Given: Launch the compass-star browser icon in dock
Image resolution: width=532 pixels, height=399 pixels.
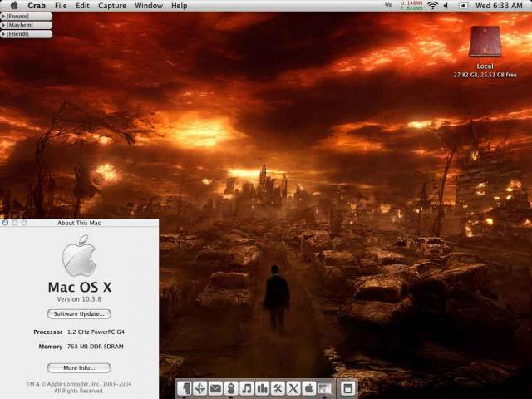Looking at the screenshot, I should (x=199, y=388).
